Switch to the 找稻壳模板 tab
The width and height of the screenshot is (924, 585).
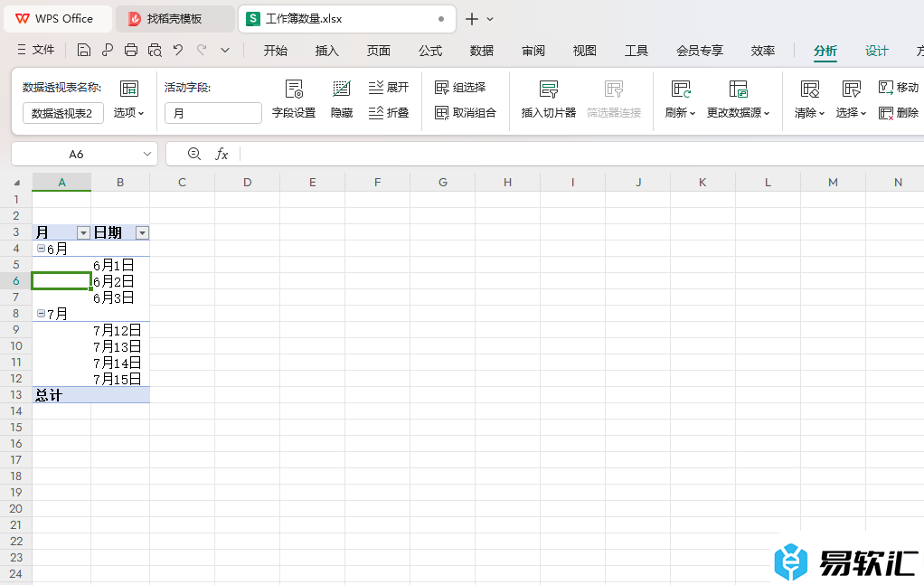click(174, 19)
